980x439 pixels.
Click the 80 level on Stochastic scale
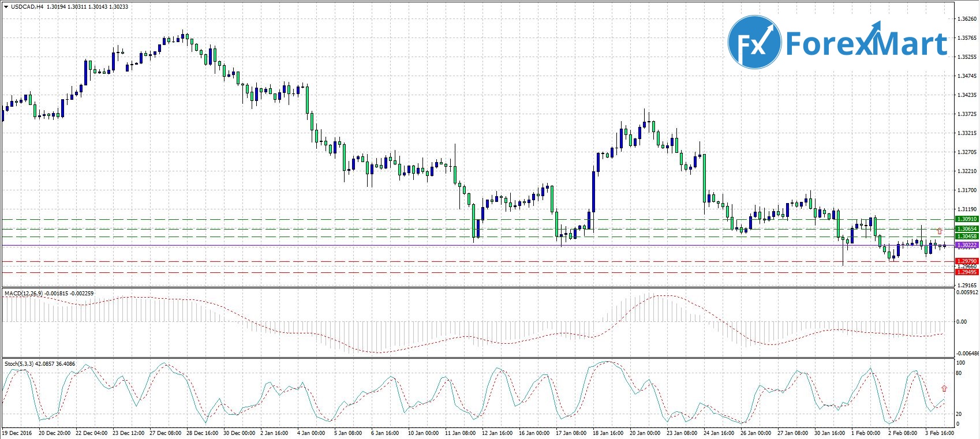click(959, 373)
